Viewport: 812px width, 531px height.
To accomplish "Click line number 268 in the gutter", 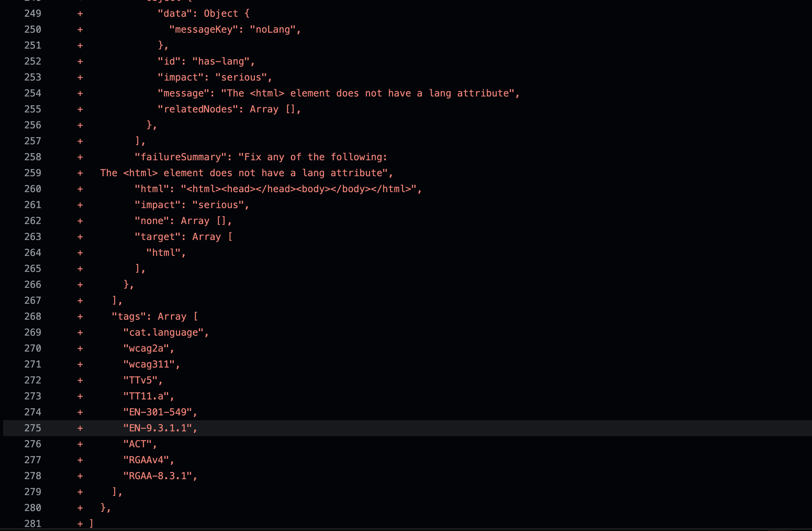I will [33, 317].
